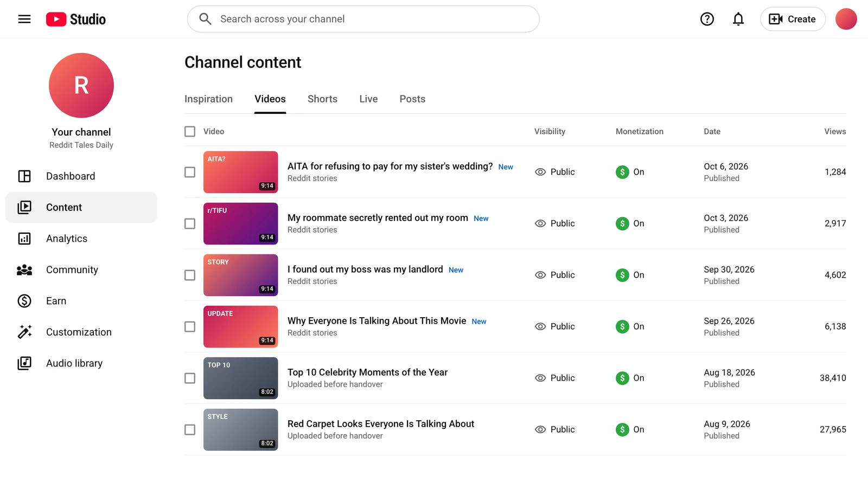Switch to the Shorts tab

(322, 99)
